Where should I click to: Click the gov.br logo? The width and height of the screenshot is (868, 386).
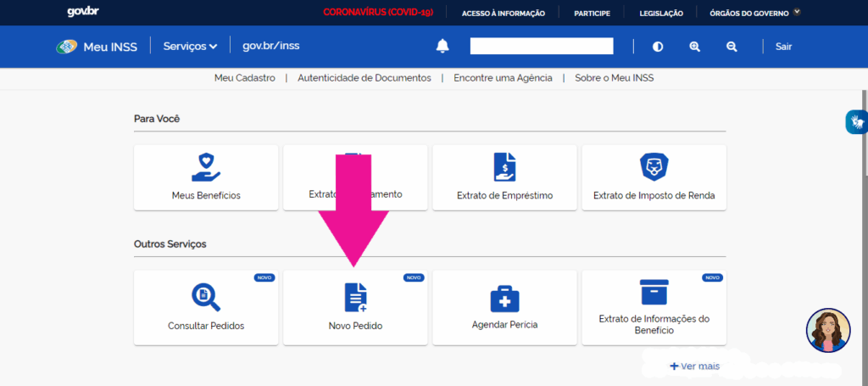point(83,12)
